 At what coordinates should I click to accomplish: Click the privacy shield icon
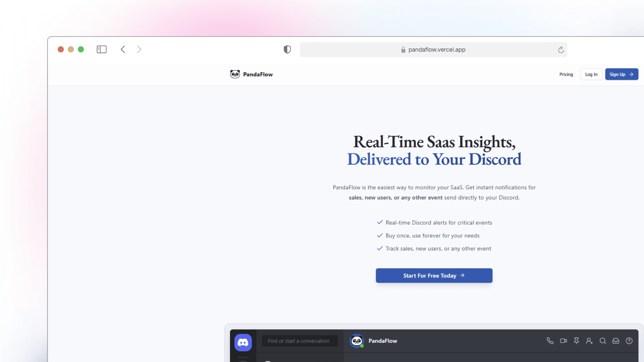(287, 49)
